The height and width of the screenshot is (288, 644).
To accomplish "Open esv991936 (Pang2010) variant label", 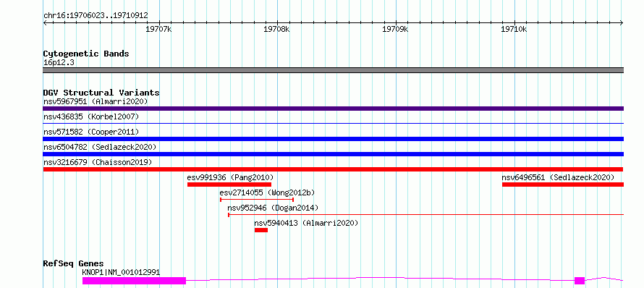I will click(230, 177).
